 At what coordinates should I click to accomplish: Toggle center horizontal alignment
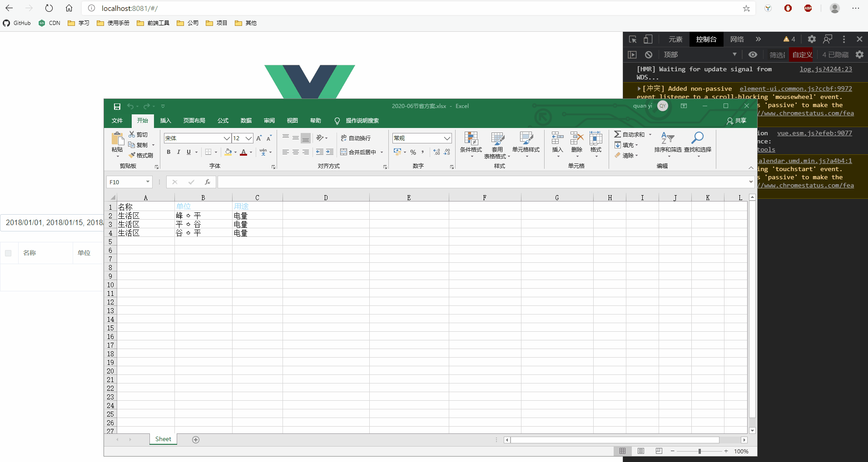[x=295, y=152]
